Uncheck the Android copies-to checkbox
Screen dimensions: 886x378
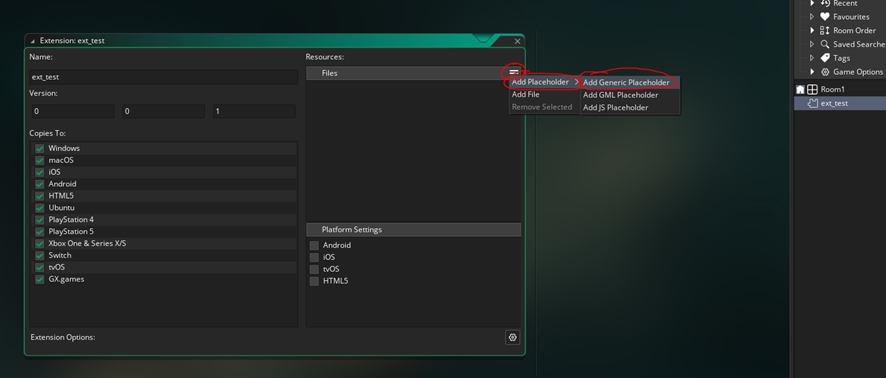40,184
